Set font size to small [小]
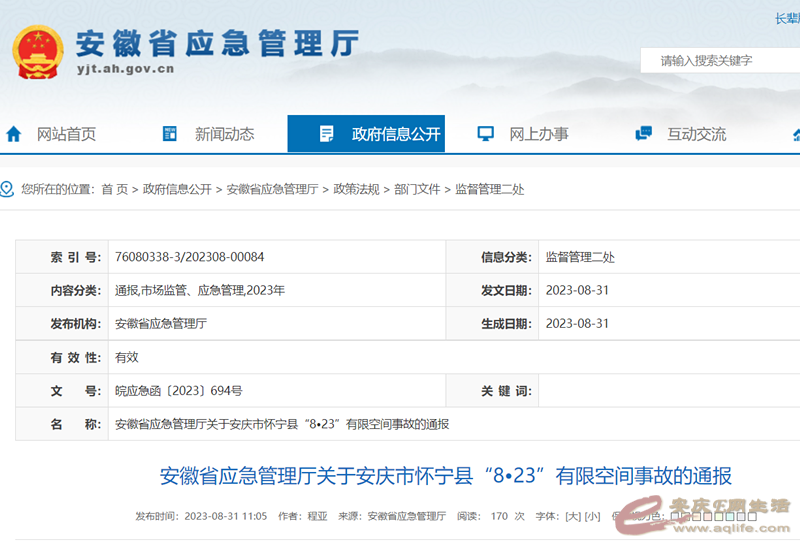Viewport: 800px width, 541px height. click(x=592, y=517)
